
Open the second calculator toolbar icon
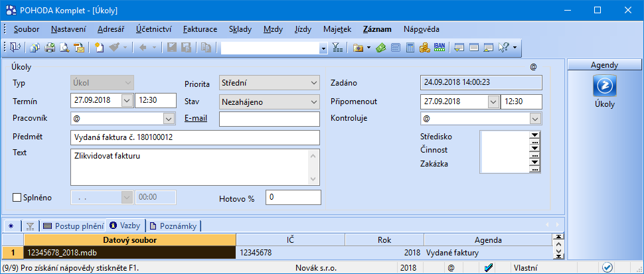click(410, 48)
